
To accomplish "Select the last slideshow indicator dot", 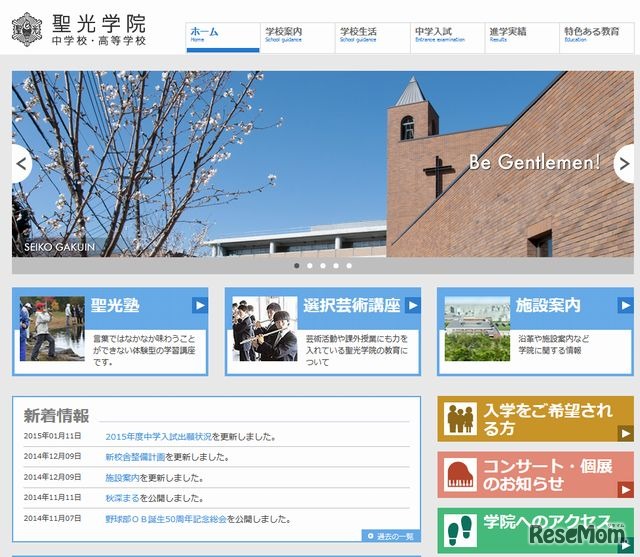I will [348, 266].
